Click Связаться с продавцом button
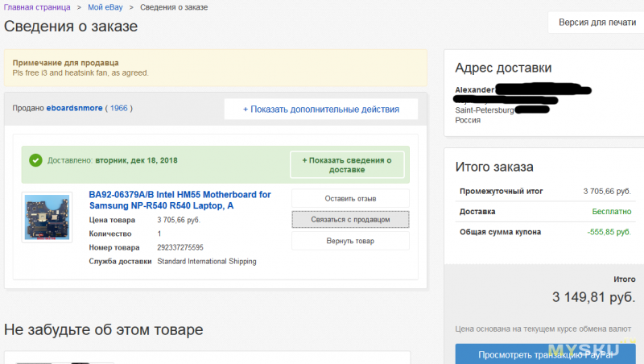 [x=350, y=219]
